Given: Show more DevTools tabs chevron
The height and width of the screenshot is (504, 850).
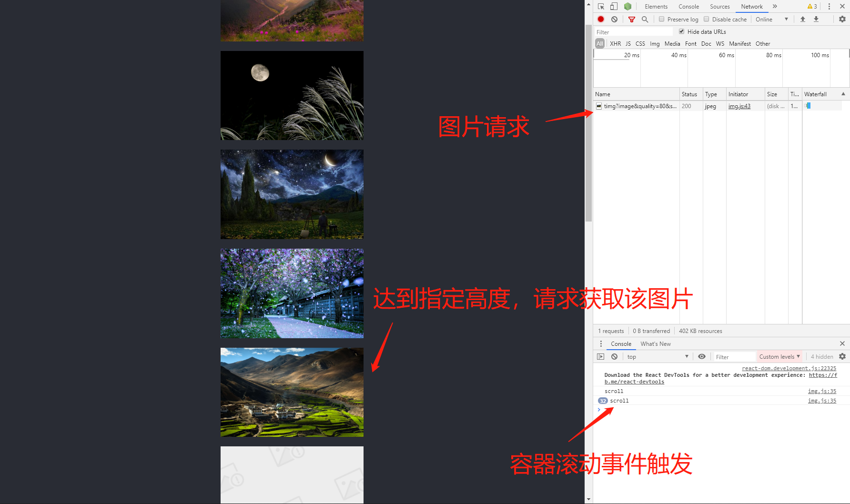Looking at the screenshot, I should click(775, 7).
